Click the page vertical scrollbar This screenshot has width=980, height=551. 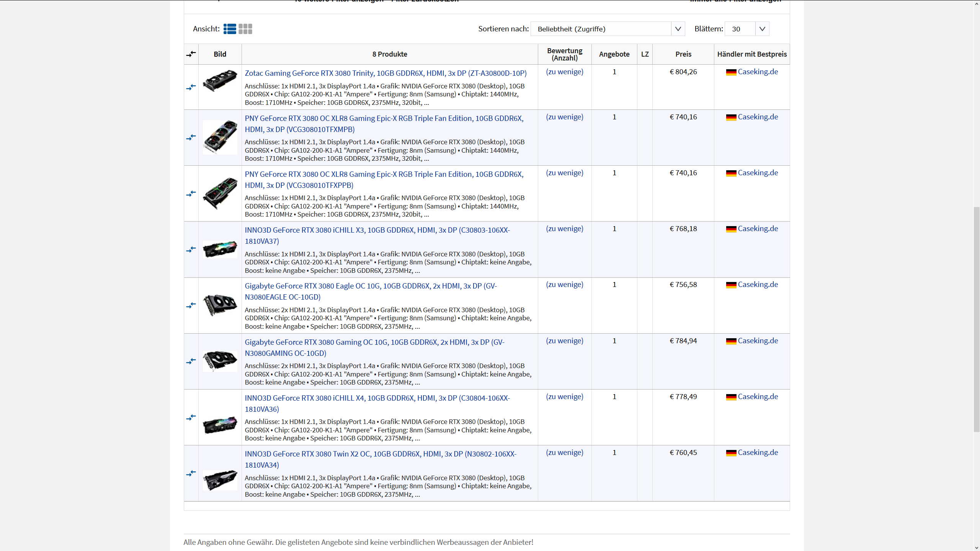[977, 319]
